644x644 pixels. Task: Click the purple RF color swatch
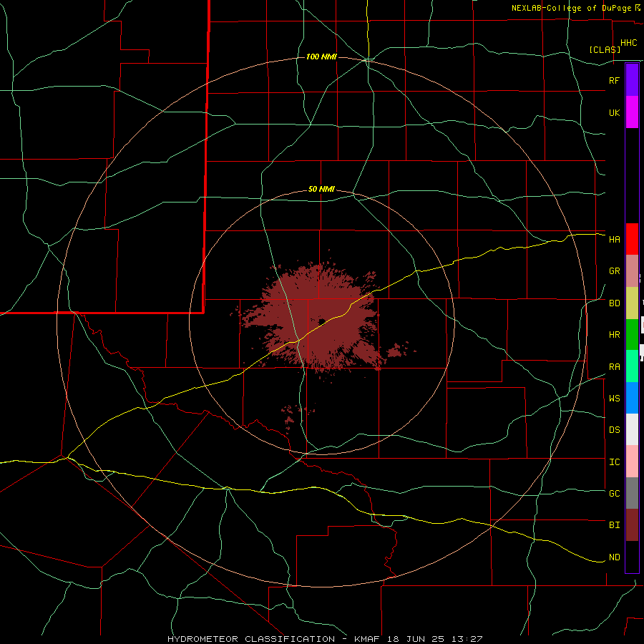632,80
